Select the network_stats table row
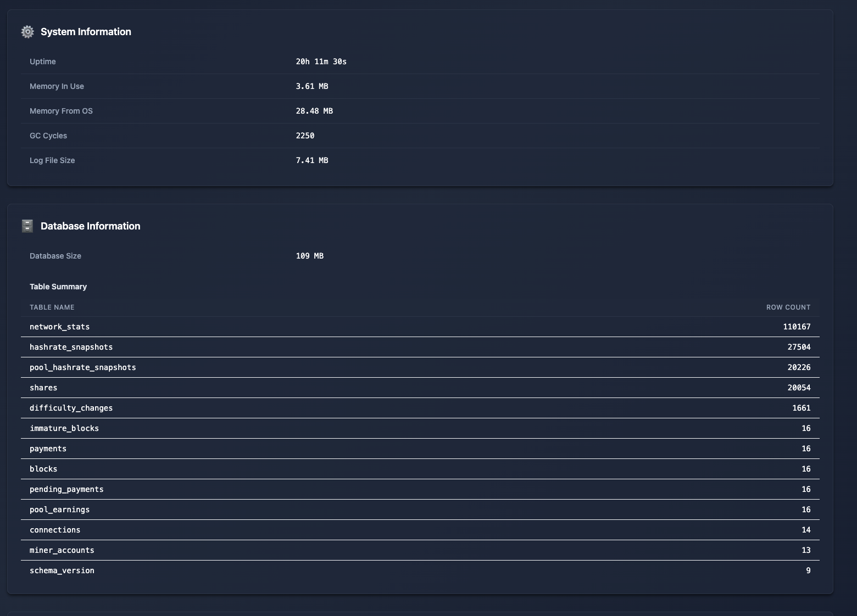 [x=59, y=327]
